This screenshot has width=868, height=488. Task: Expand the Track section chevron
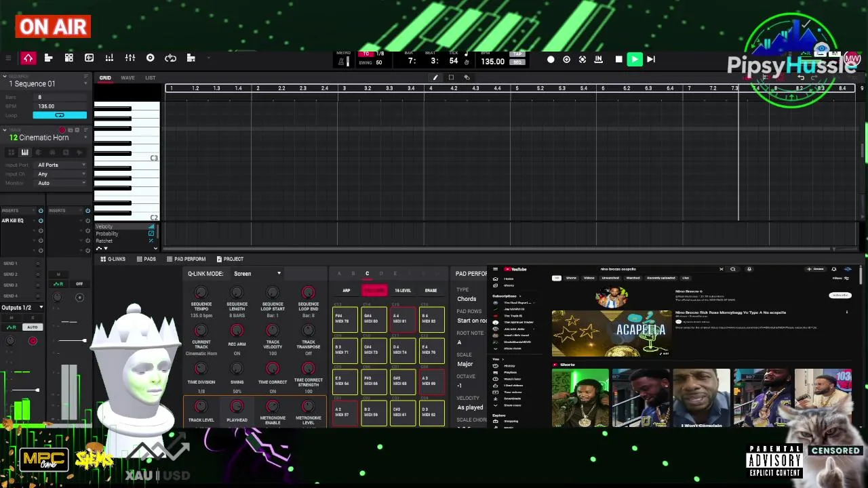click(x=5, y=130)
